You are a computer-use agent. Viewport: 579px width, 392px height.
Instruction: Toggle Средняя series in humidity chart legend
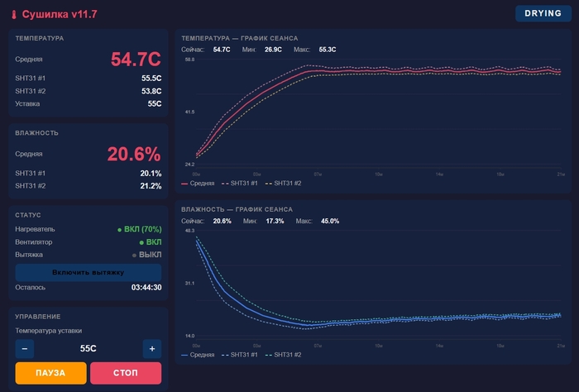point(198,355)
